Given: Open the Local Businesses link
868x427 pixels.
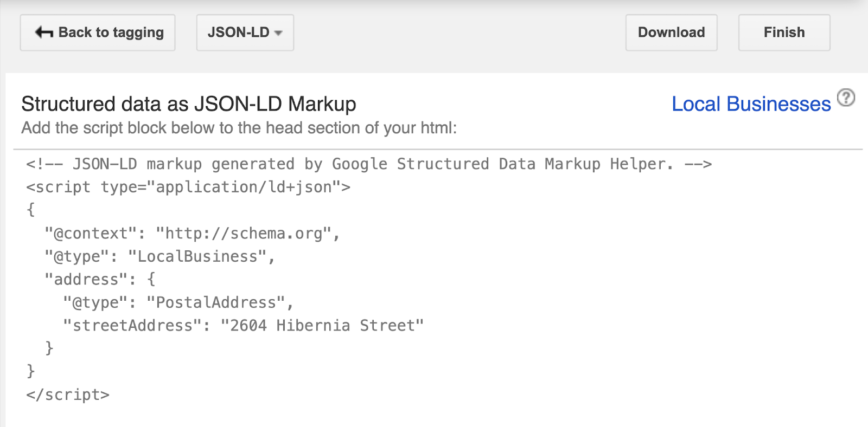Looking at the screenshot, I should (750, 103).
